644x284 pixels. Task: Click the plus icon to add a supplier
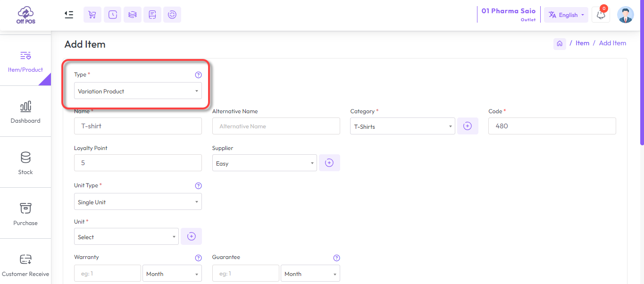pos(329,163)
